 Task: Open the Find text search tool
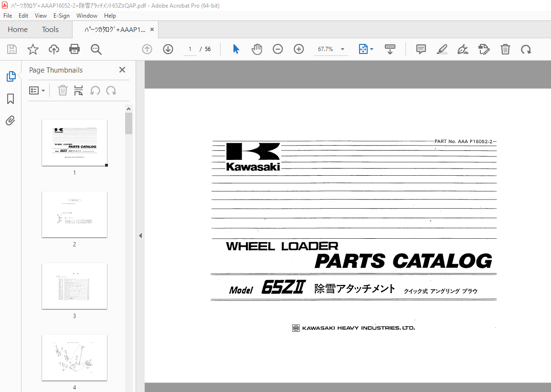96,49
